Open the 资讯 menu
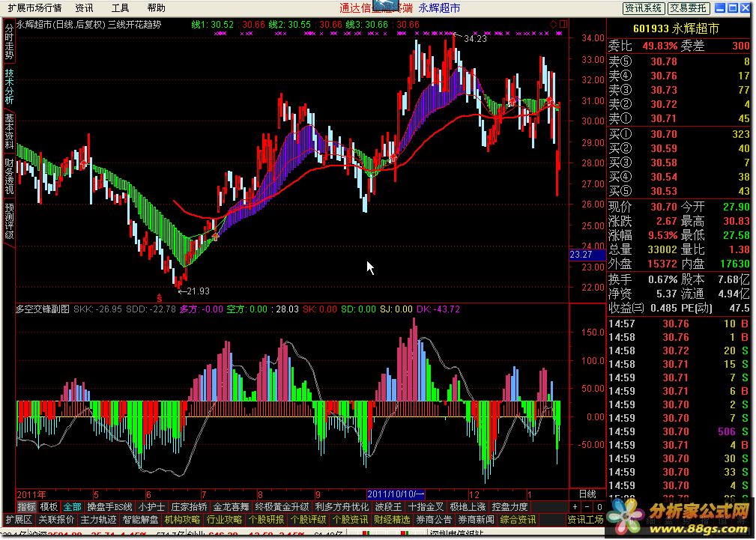The height and width of the screenshot is (540, 756). (x=85, y=7)
